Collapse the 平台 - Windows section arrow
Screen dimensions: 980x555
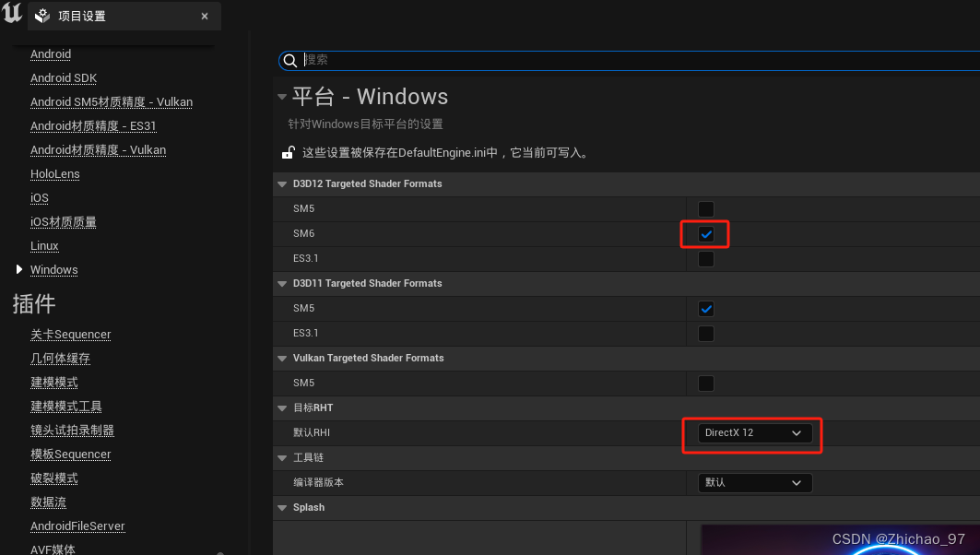coord(282,97)
